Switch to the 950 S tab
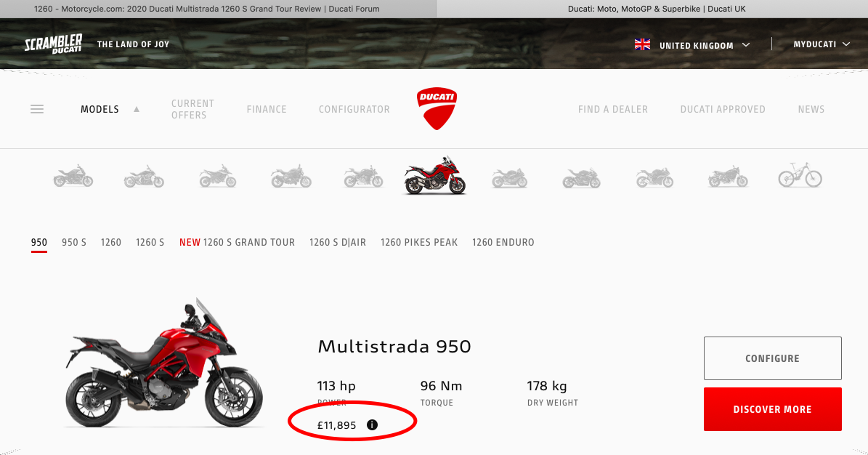The height and width of the screenshot is (455, 868). pyautogui.click(x=73, y=242)
